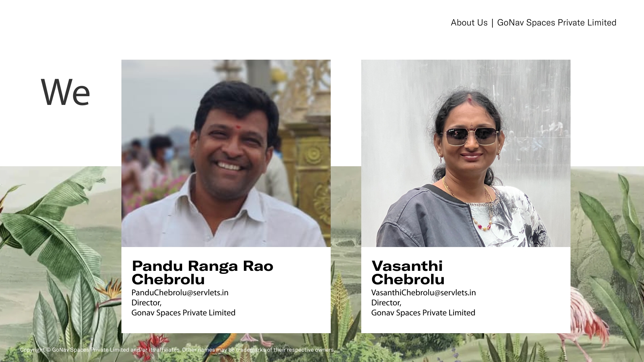Click the About Us header text
This screenshot has width=644, height=362.
[469, 22]
